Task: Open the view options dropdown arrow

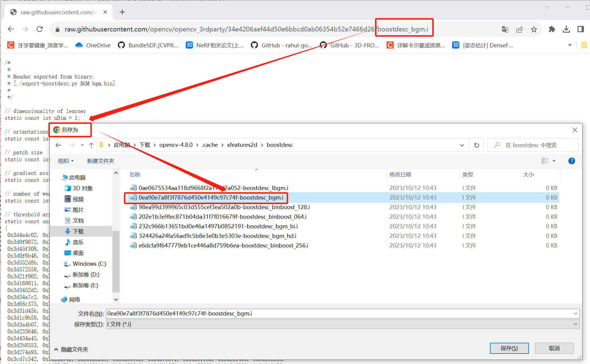Action: [554, 161]
